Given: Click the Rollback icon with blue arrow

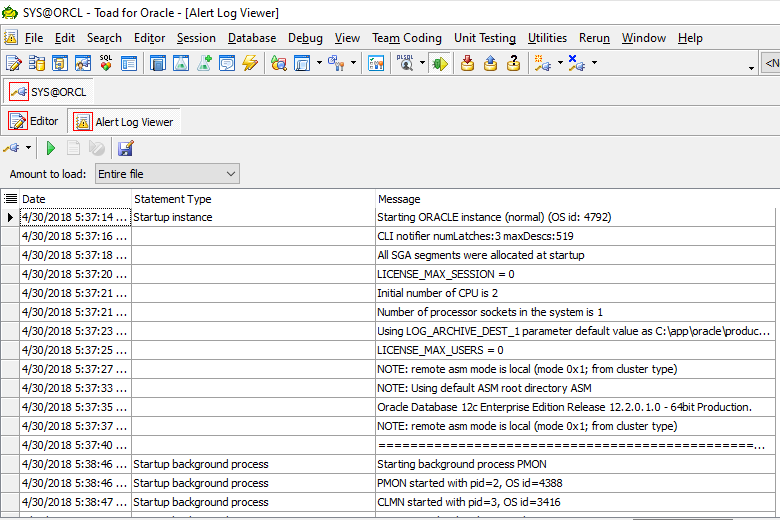Looking at the screenshot, I should click(x=490, y=63).
